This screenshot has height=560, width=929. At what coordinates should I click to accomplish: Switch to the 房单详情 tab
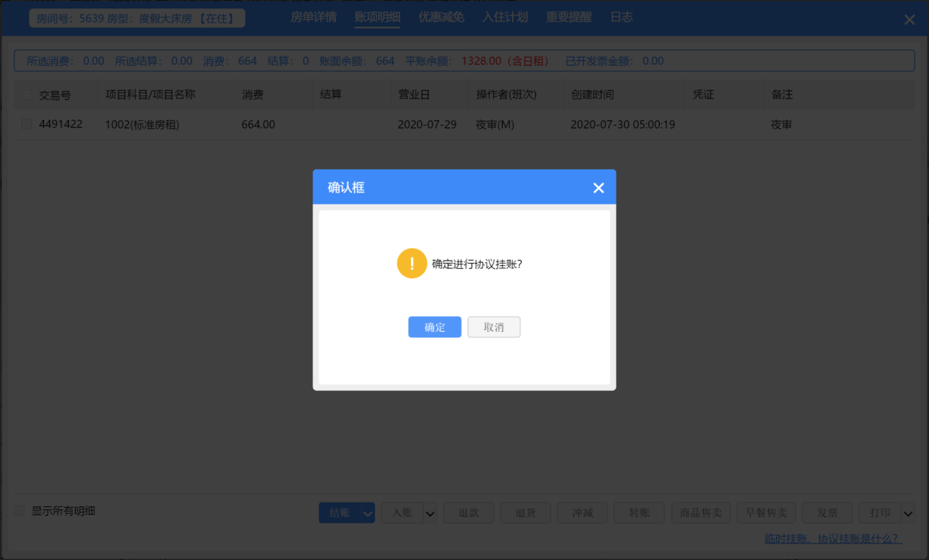click(313, 17)
